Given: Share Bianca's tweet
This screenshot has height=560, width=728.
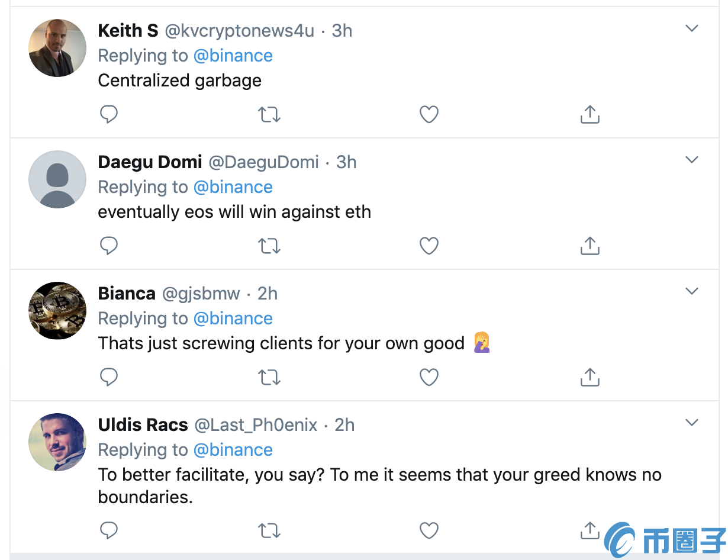Looking at the screenshot, I should pyautogui.click(x=590, y=377).
